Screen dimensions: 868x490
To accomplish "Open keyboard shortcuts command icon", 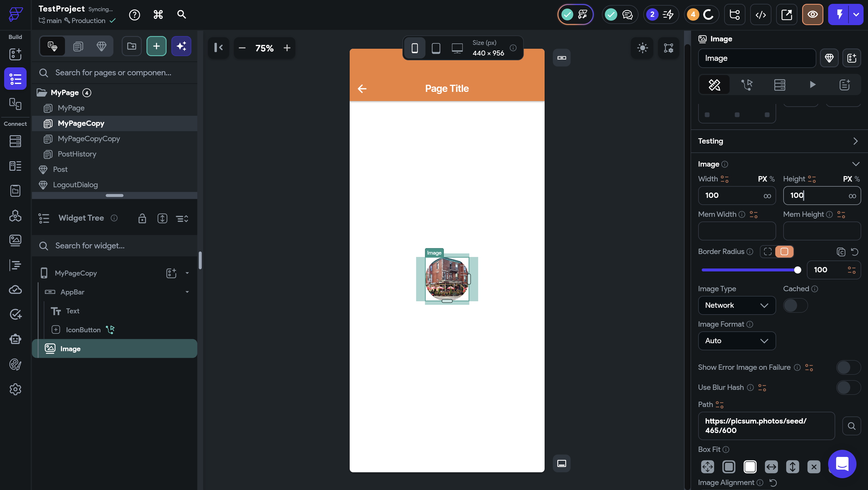I will point(158,14).
